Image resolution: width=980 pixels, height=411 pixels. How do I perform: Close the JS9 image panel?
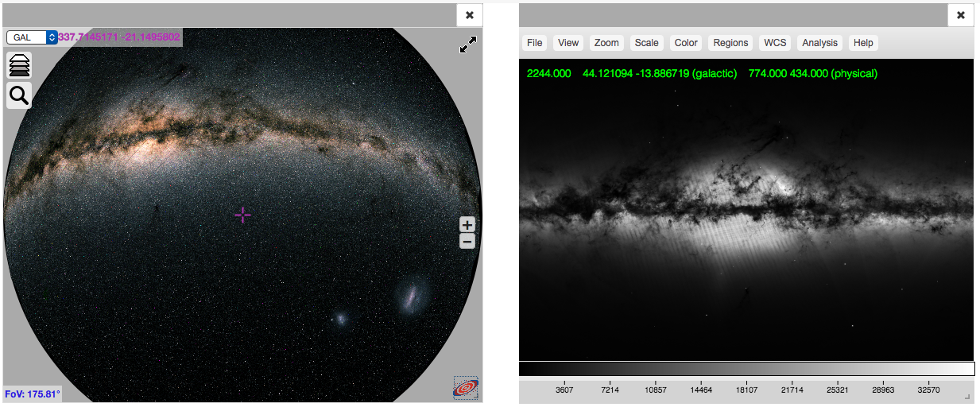click(961, 15)
